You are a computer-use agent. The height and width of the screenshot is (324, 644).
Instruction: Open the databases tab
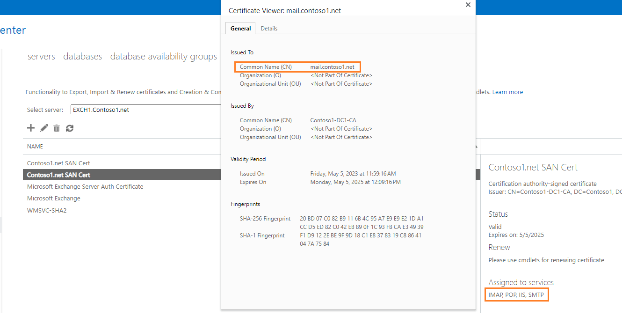click(x=83, y=57)
